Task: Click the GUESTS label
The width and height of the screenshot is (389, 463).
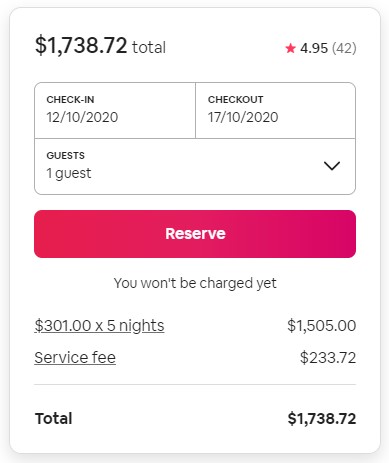Action: click(x=66, y=155)
